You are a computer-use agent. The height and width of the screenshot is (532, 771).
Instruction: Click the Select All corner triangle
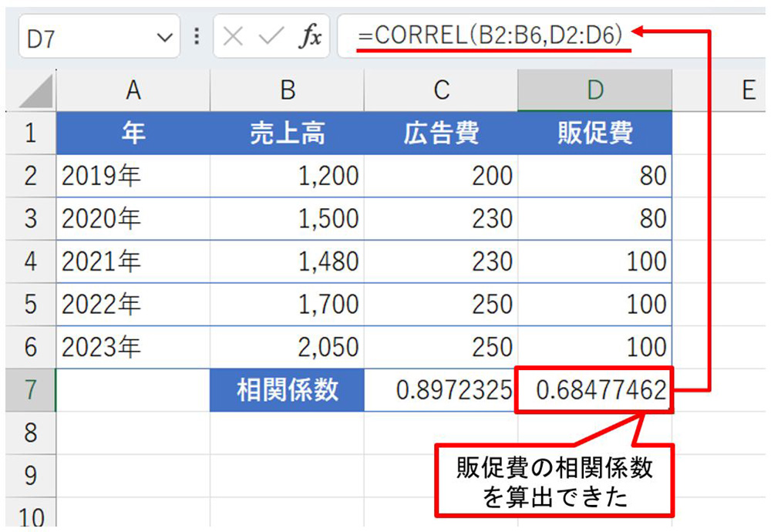click(x=36, y=91)
